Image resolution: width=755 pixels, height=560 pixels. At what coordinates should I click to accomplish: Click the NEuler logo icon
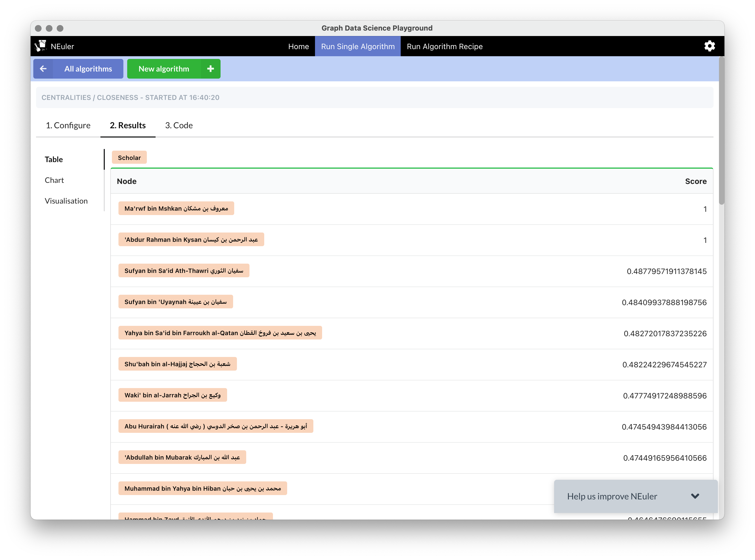tap(41, 46)
